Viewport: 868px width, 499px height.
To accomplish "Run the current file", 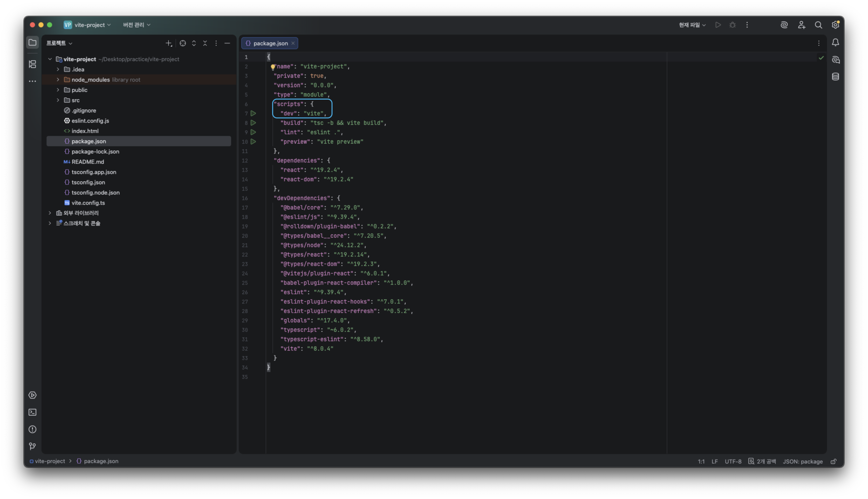I will 718,25.
